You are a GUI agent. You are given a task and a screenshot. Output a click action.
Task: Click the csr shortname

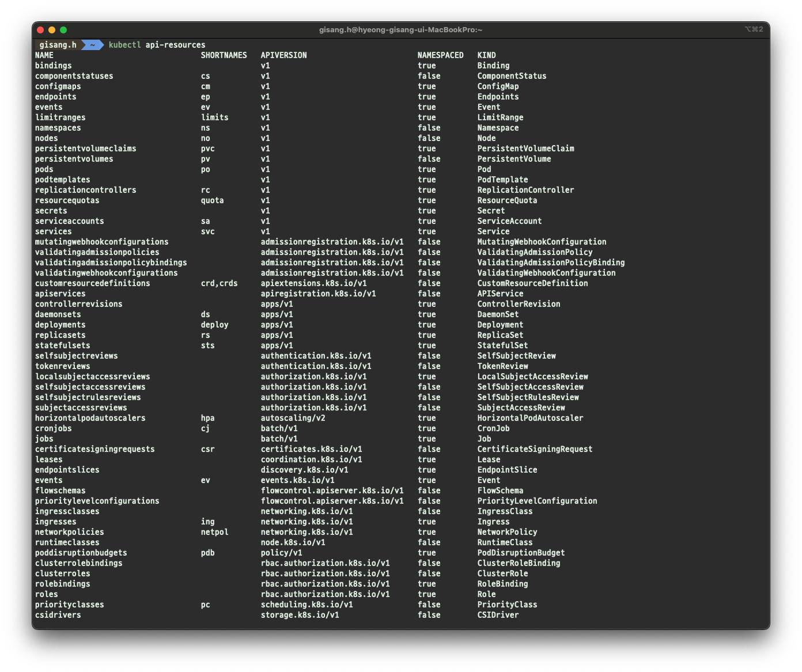208,449
